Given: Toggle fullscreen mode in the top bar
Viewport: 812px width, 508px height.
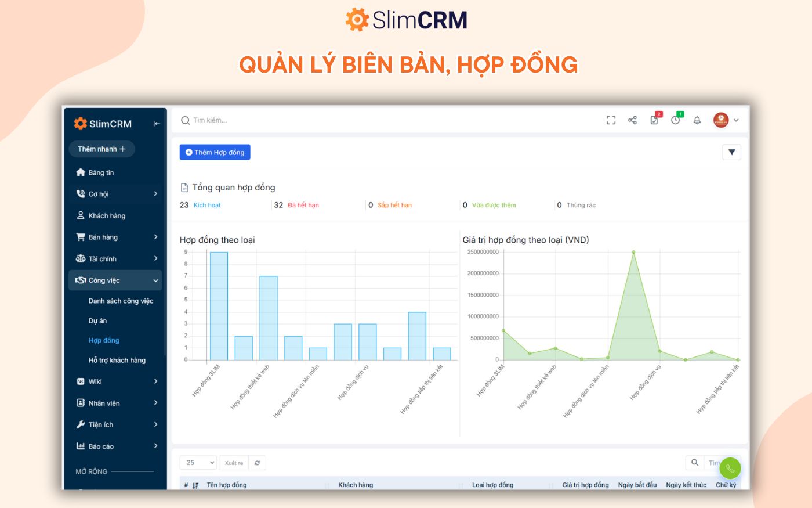Looking at the screenshot, I should (611, 120).
